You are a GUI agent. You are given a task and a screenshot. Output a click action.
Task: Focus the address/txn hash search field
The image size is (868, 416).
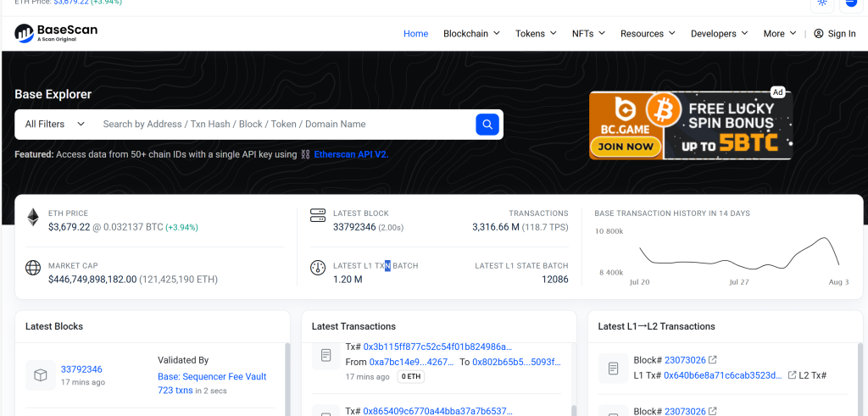(285, 125)
